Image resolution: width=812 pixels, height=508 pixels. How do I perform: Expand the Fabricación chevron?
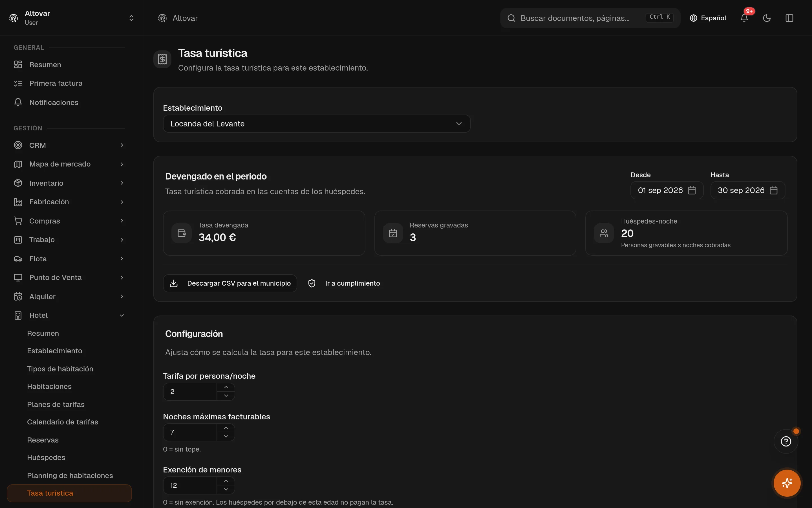[122, 202]
